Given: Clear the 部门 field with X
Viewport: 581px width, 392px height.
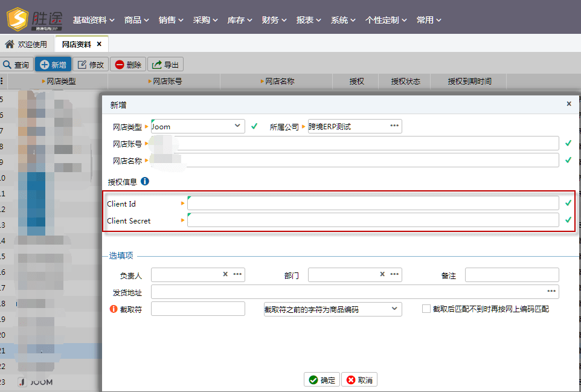Looking at the screenshot, I should (382, 274).
